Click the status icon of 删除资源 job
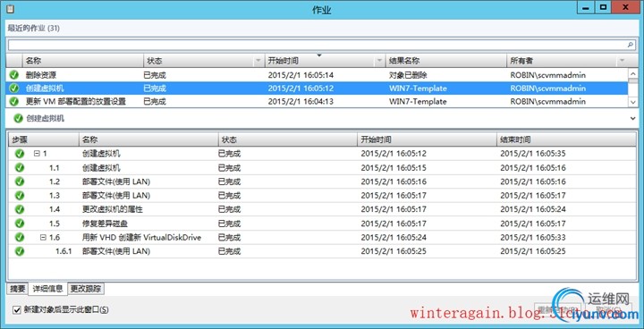The width and height of the screenshot is (644, 329). (14, 75)
